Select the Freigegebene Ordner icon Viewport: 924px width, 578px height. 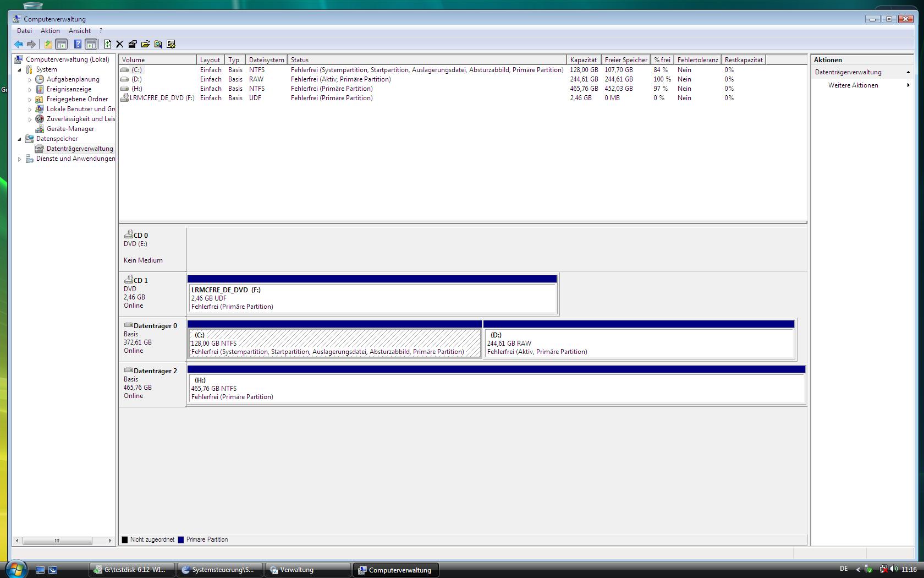[40, 99]
